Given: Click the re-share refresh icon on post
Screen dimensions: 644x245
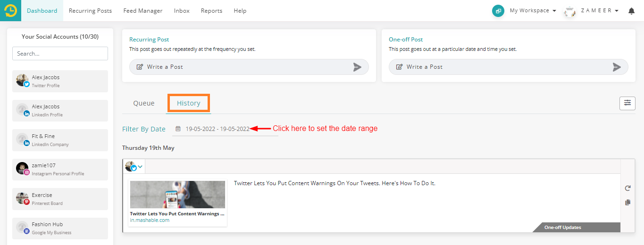Looking at the screenshot, I should 627,188.
